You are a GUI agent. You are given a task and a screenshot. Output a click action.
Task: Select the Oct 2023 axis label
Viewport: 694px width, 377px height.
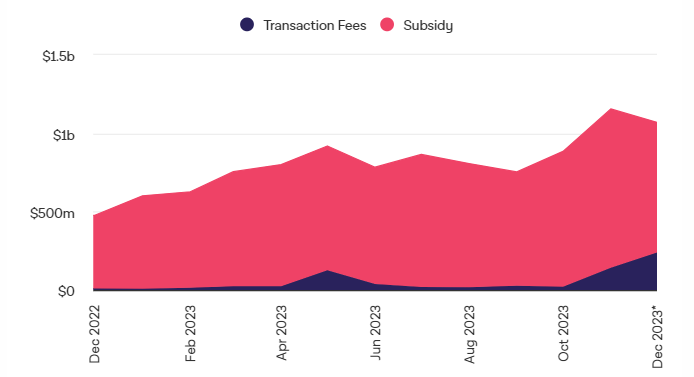tap(563, 333)
